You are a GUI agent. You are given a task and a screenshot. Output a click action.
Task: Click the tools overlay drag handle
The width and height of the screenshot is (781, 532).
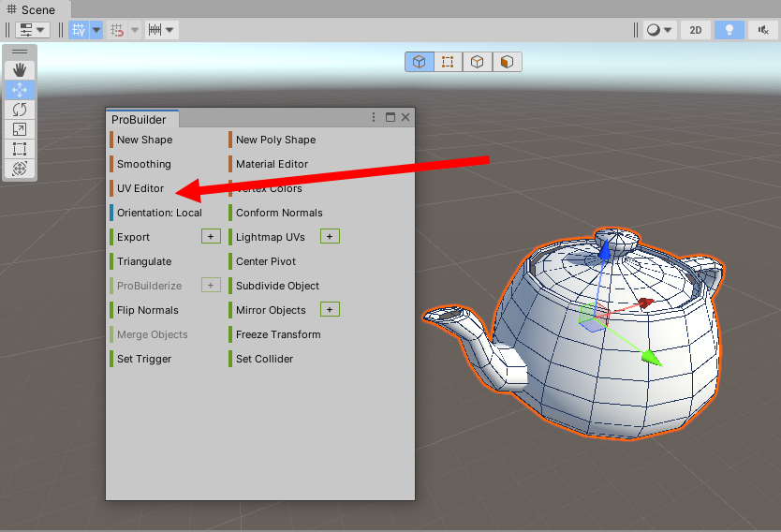click(20, 52)
